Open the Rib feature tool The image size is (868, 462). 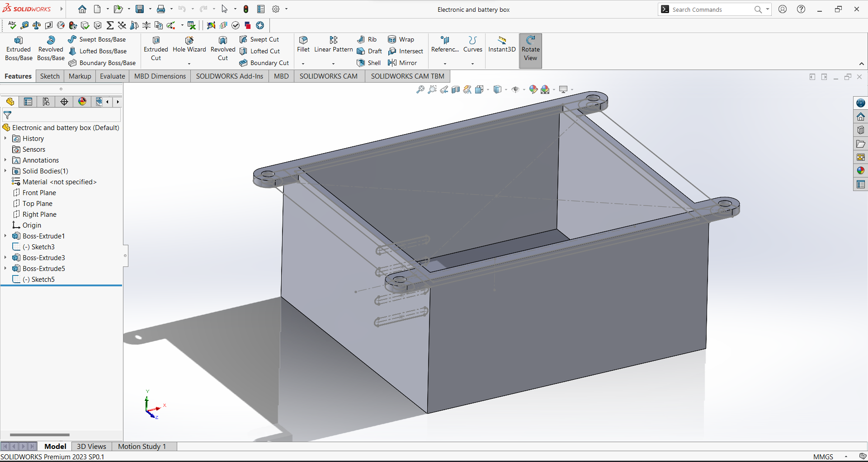367,39
